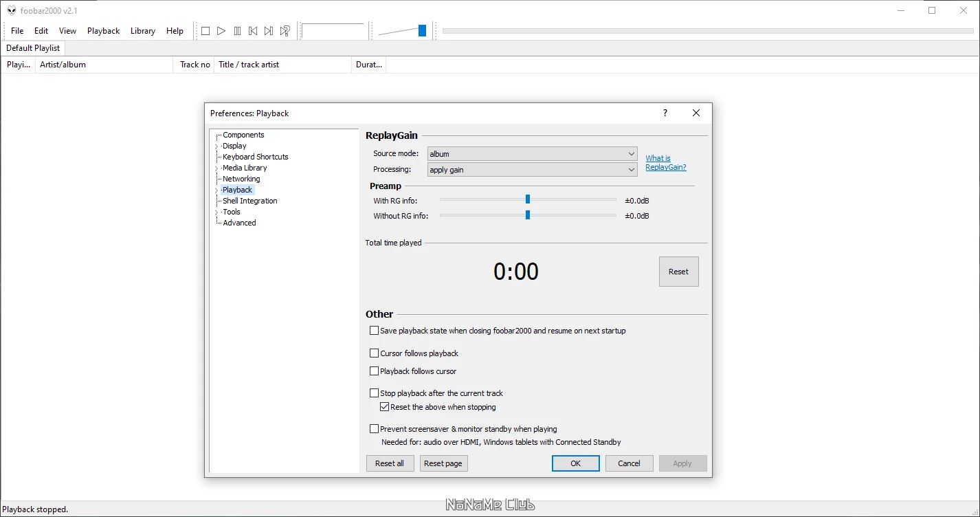Screen dimensions: 980x517
Task: Click the foobar2000 alien logo icon
Action: (x=12, y=10)
